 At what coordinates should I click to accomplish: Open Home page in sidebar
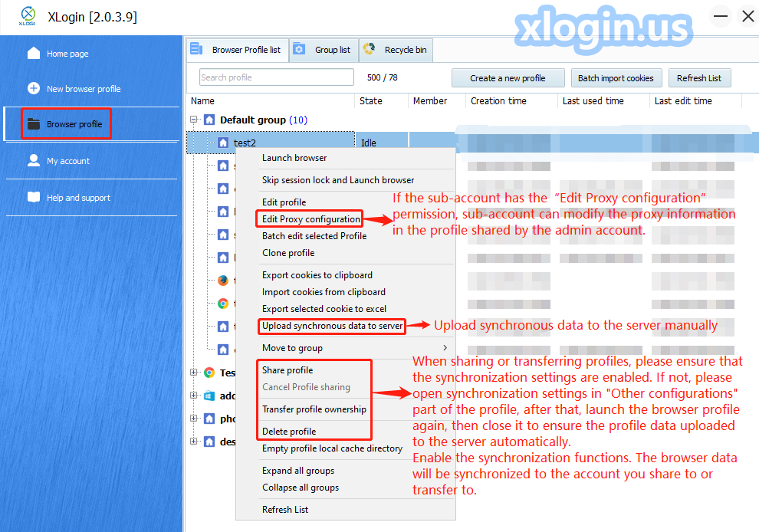pyautogui.click(x=67, y=54)
